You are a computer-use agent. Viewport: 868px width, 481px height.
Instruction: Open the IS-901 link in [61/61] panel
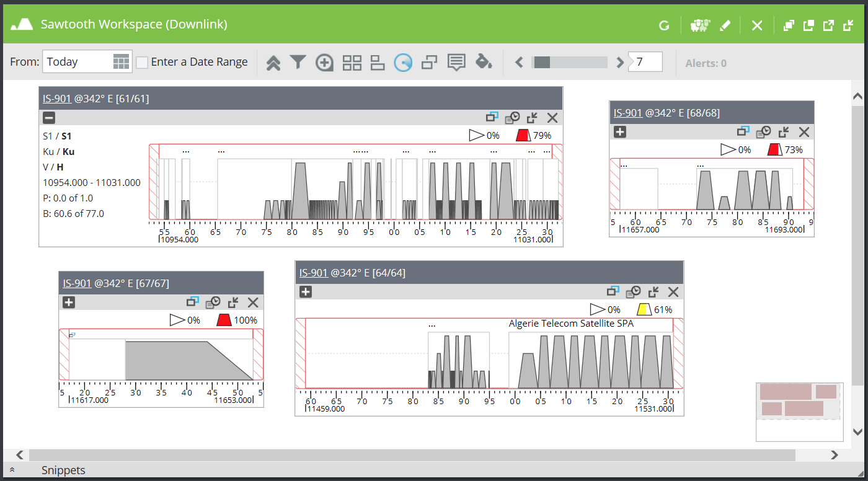point(56,98)
